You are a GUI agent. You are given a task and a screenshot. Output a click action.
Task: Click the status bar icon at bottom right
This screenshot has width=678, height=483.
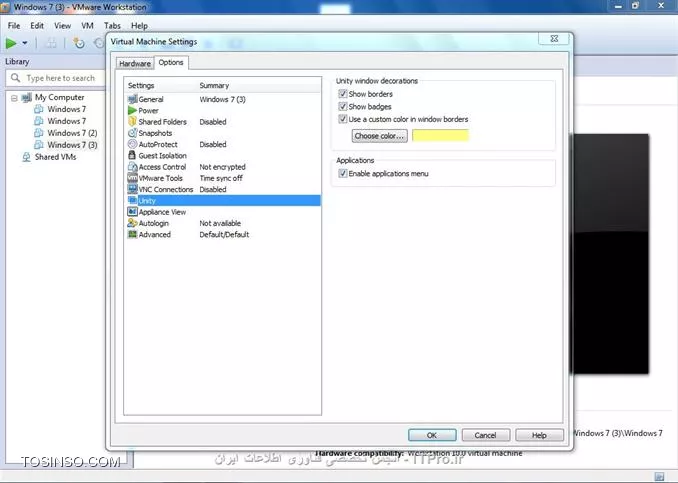pyautogui.click(x=659, y=477)
